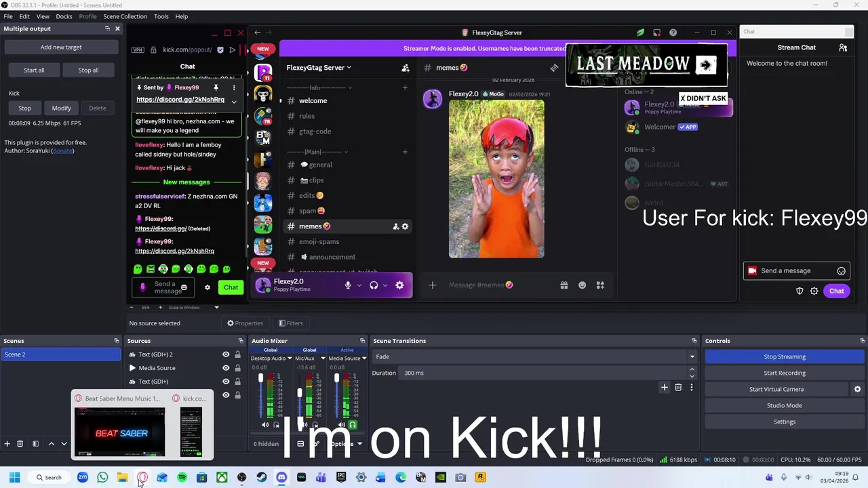Open transition properties three-dot menu
Screen dimensions: 868x488
(x=692, y=388)
